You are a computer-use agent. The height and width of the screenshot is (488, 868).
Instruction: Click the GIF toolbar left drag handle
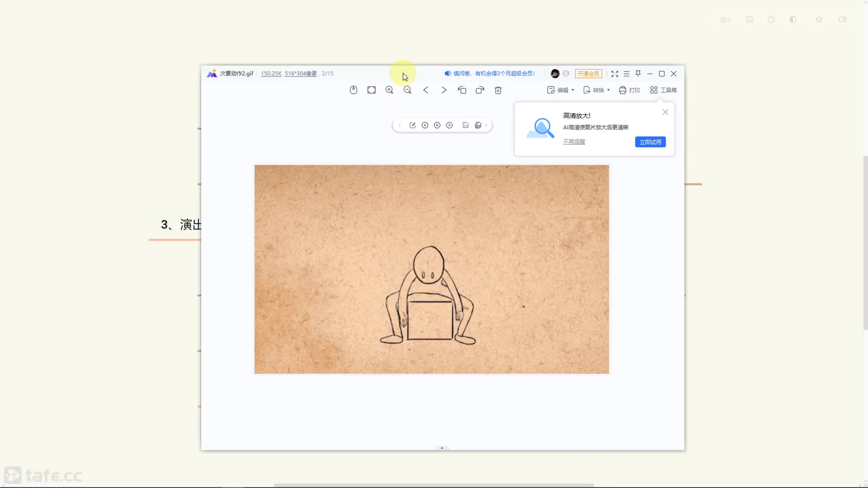pos(400,125)
